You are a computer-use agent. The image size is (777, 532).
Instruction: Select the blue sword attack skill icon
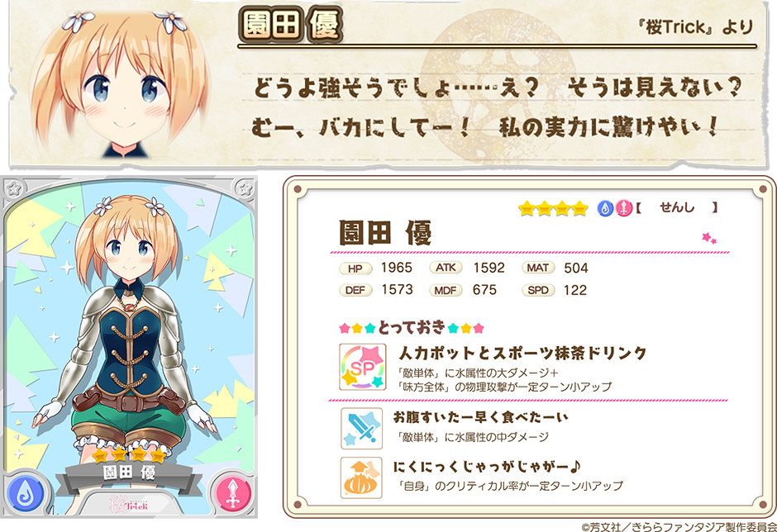click(362, 428)
